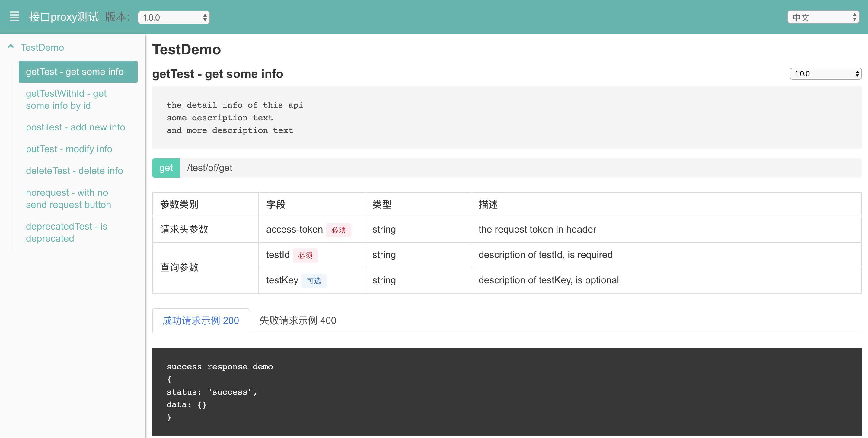Switch to 失败请求示例 400 tab

point(298,320)
